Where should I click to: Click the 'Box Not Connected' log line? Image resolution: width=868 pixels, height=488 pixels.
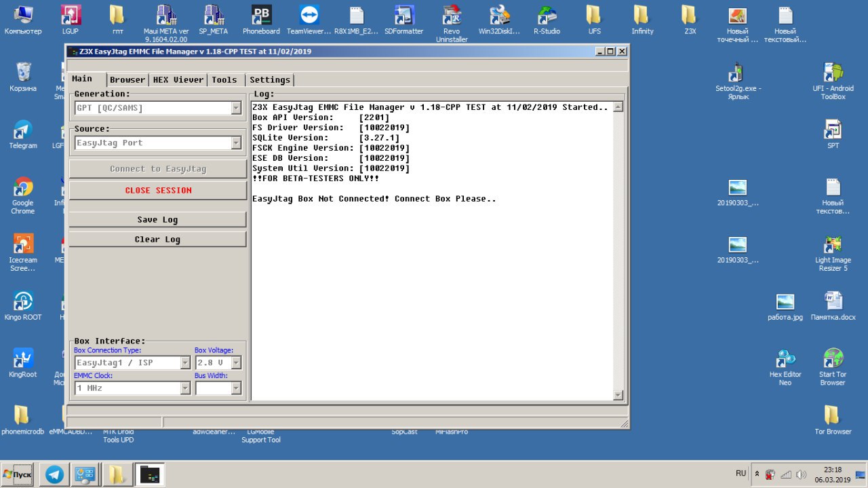click(374, 199)
